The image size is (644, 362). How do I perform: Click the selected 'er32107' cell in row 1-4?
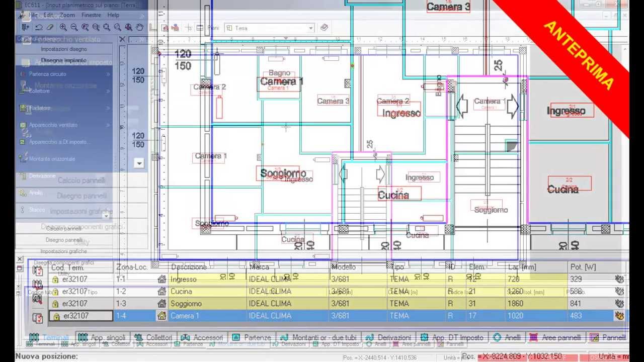pyautogui.click(x=80, y=316)
